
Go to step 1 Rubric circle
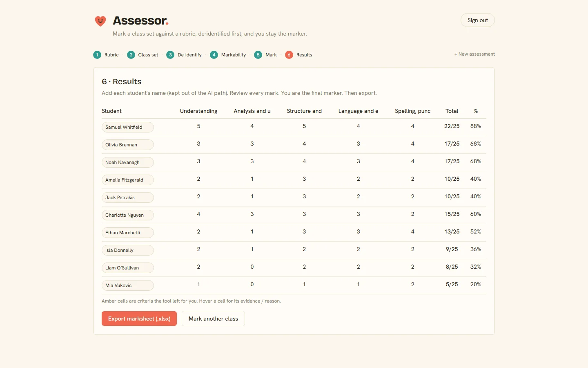click(x=97, y=55)
